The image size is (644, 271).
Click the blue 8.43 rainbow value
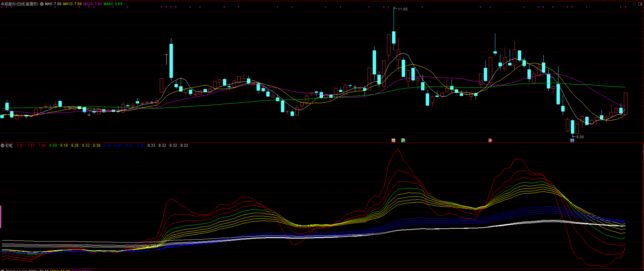click(108, 145)
